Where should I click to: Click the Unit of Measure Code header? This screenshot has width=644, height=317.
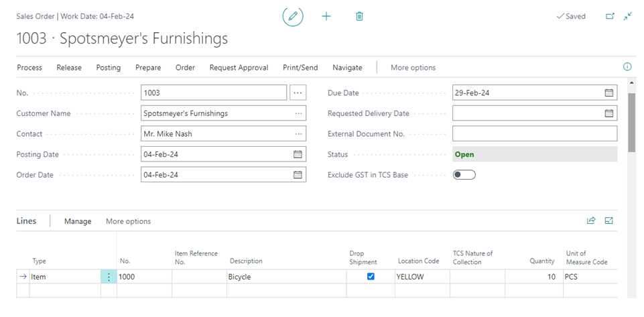[586, 257]
